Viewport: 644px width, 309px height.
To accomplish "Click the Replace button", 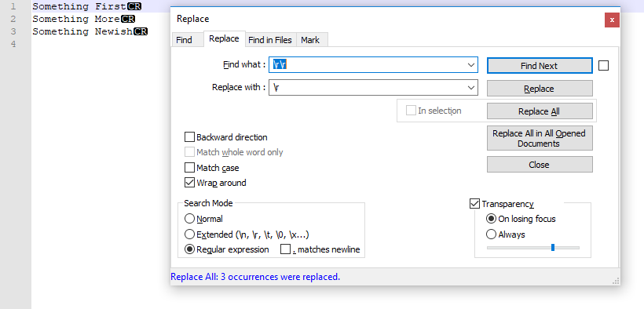I will pos(540,89).
